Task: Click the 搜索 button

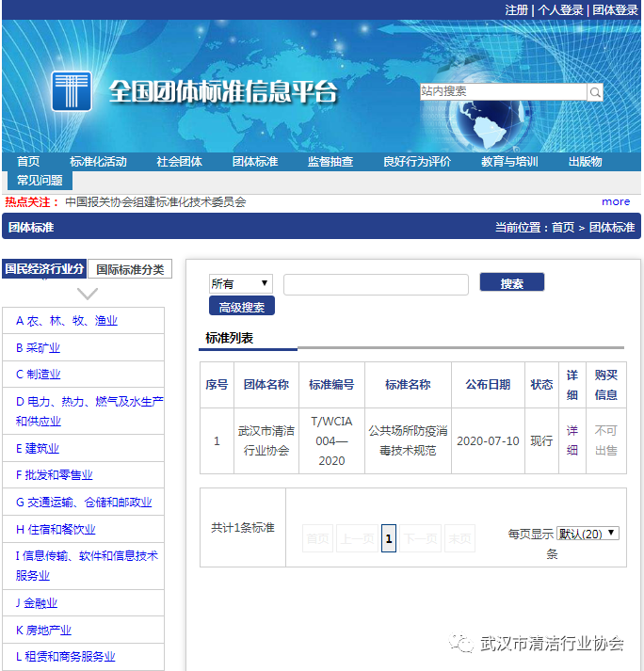Action: [512, 282]
